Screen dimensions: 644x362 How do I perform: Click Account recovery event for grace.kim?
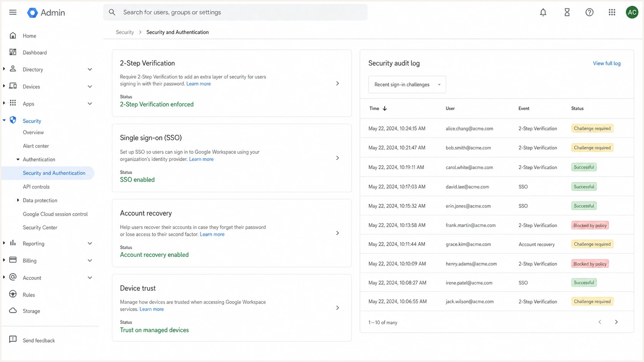(x=537, y=244)
